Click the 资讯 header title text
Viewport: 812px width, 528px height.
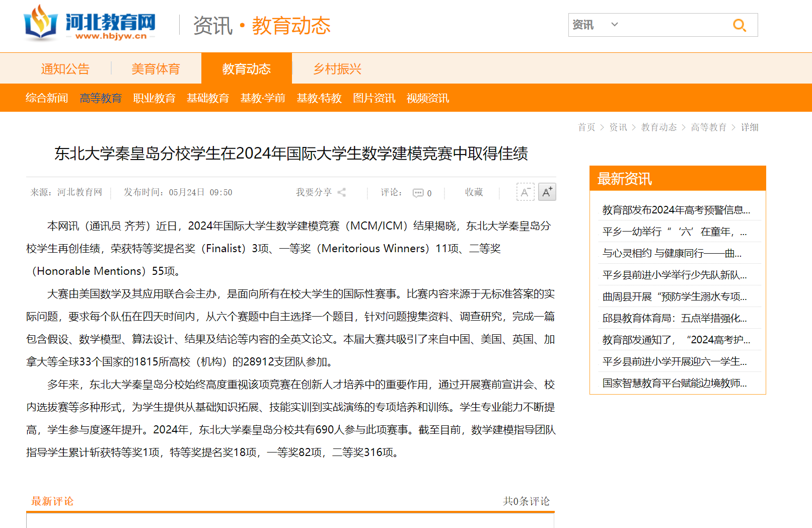(x=213, y=25)
